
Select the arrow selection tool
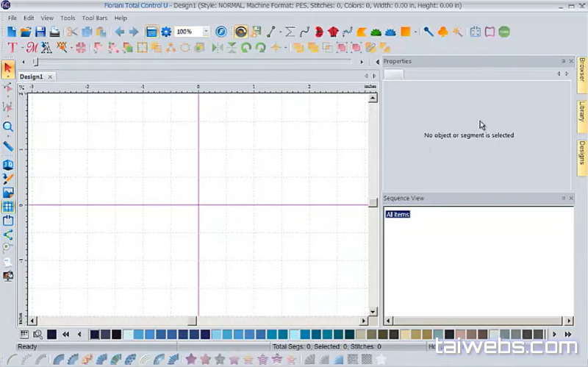(x=8, y=69)
